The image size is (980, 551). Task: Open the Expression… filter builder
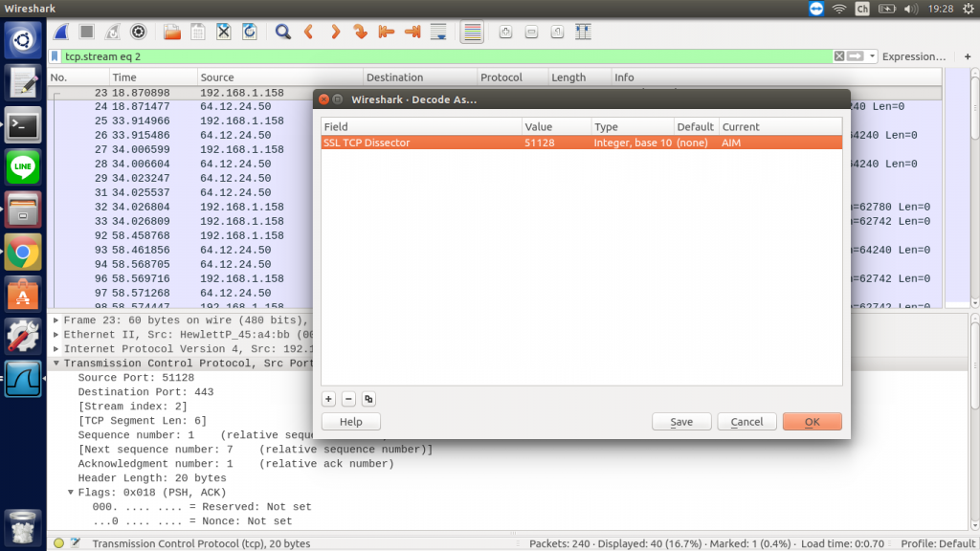click(x=914, y=56)
